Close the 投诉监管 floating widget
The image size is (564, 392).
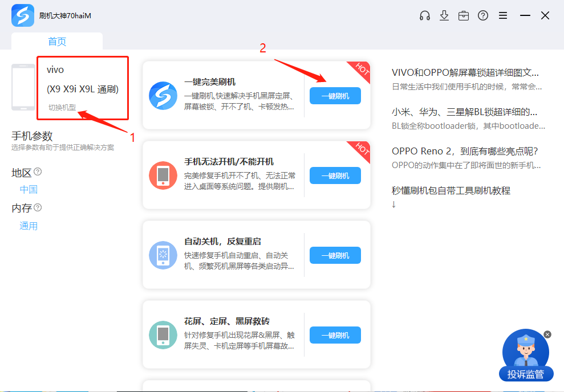click(547, 334)
